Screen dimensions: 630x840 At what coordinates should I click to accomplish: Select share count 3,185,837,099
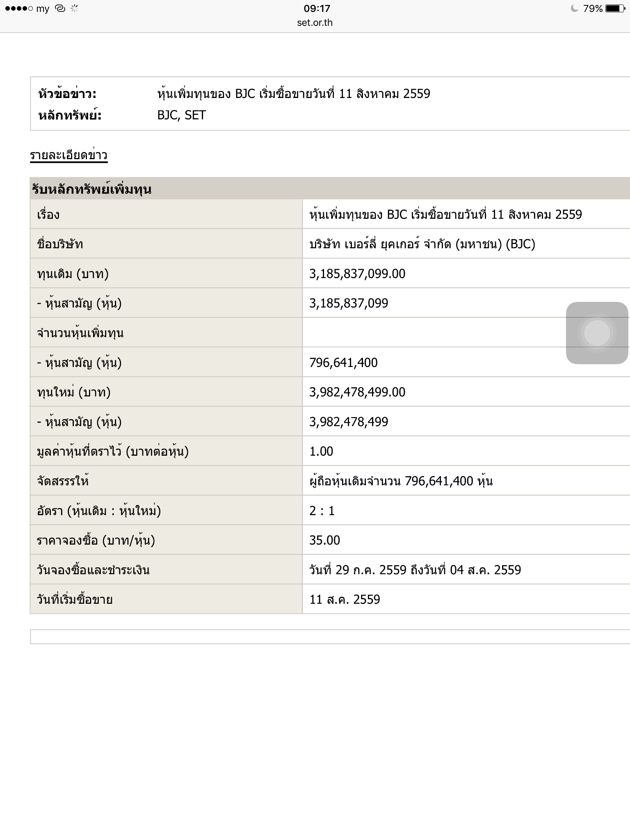(x=349, y=303)
